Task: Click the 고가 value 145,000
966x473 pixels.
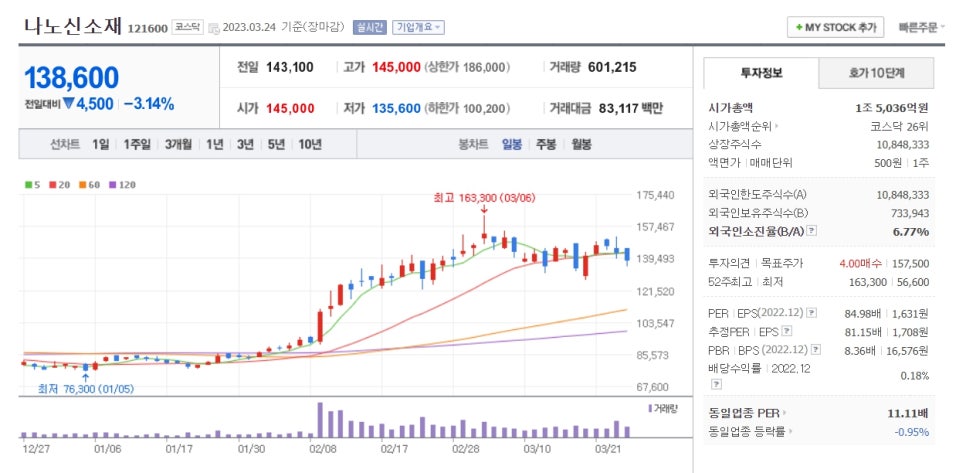Action: coord(396,67)
